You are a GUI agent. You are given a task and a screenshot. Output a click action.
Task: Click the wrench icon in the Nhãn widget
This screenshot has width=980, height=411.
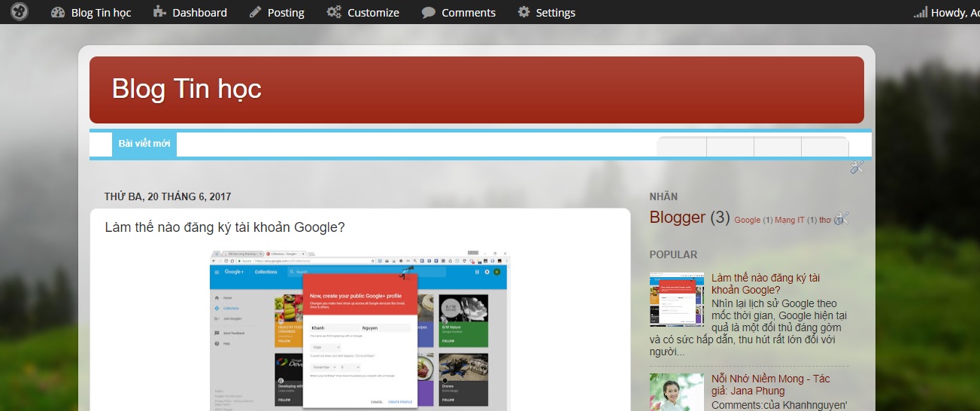[841, 218]
